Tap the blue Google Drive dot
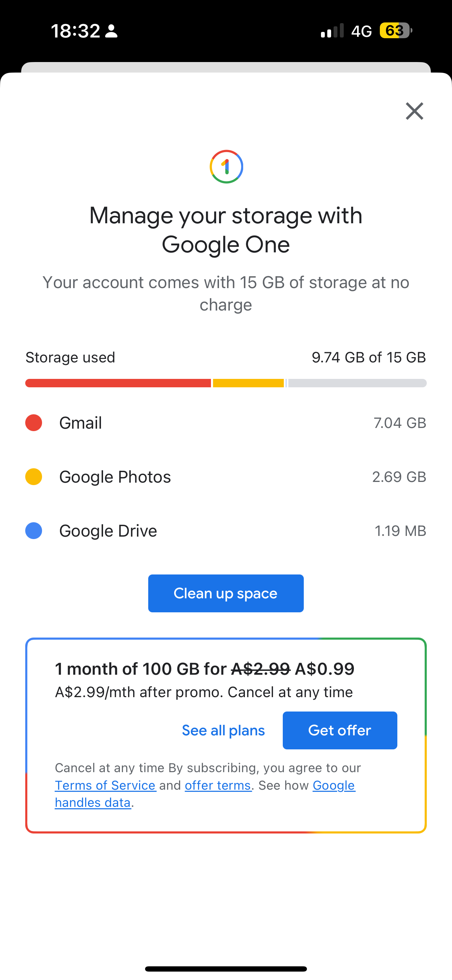452x980 pixels. tap(34, 531)
